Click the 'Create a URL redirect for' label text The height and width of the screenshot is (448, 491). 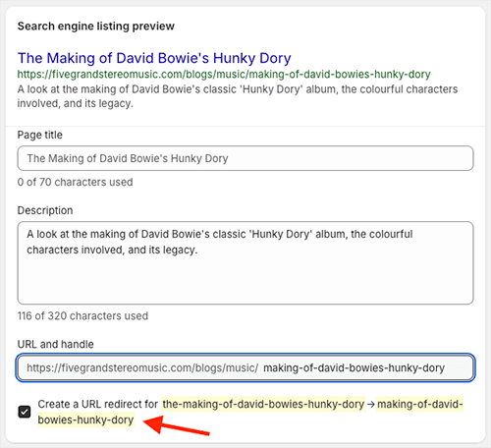[98, 404]
